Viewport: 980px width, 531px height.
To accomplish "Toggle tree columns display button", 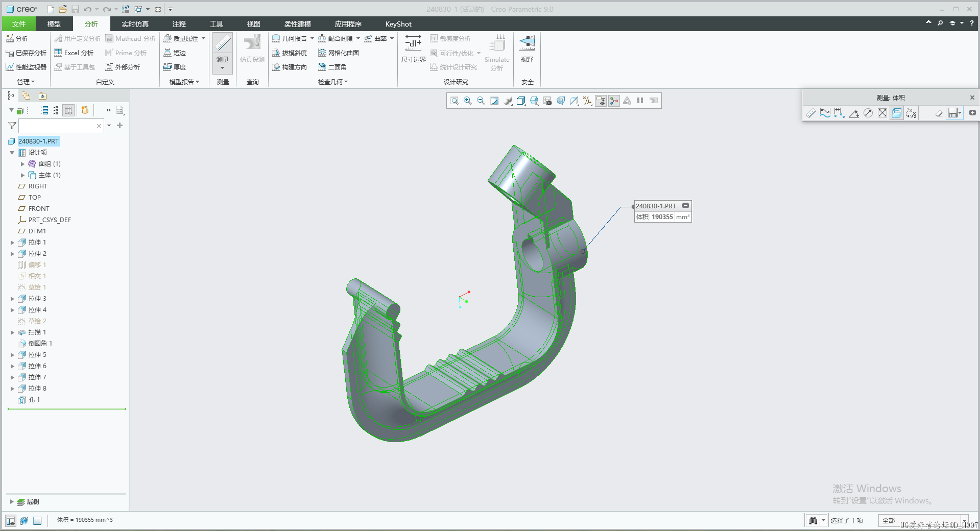I will (68, 110).
